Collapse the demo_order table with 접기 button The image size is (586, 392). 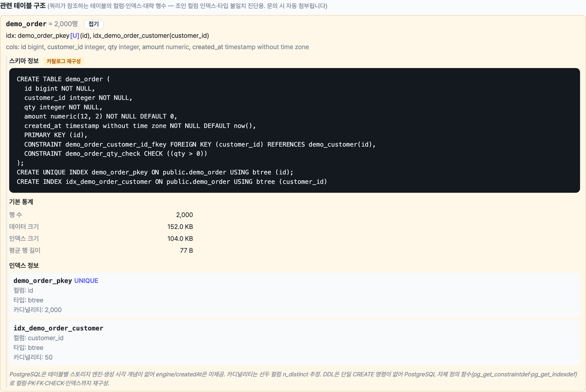tap(94, 24)
